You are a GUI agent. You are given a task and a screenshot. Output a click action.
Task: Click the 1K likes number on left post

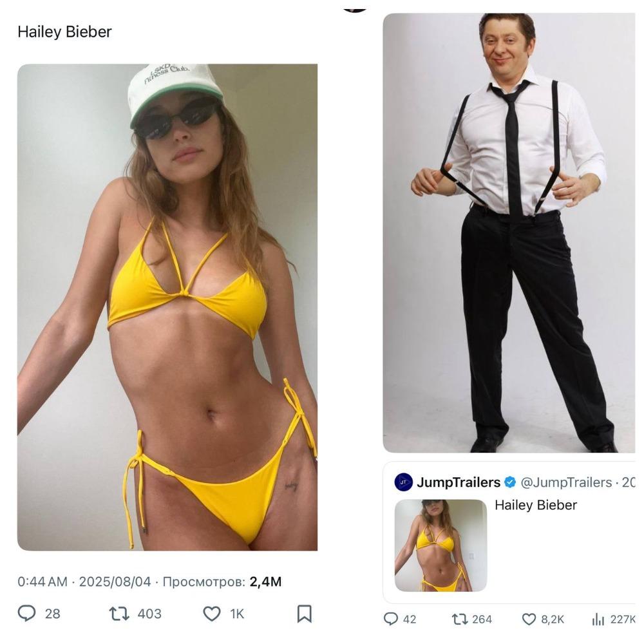pos(237,614)
